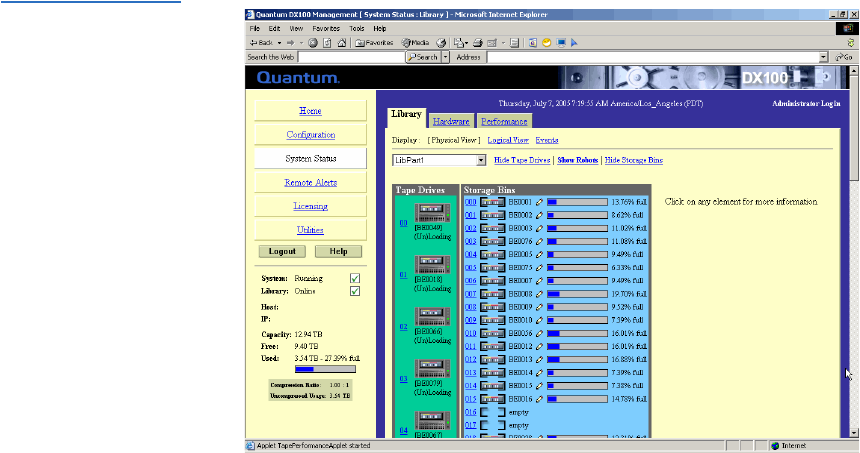This screenshot has width=860, height=453.
Task: Open the Licensing sidebar link
Action: coord(310,206)
